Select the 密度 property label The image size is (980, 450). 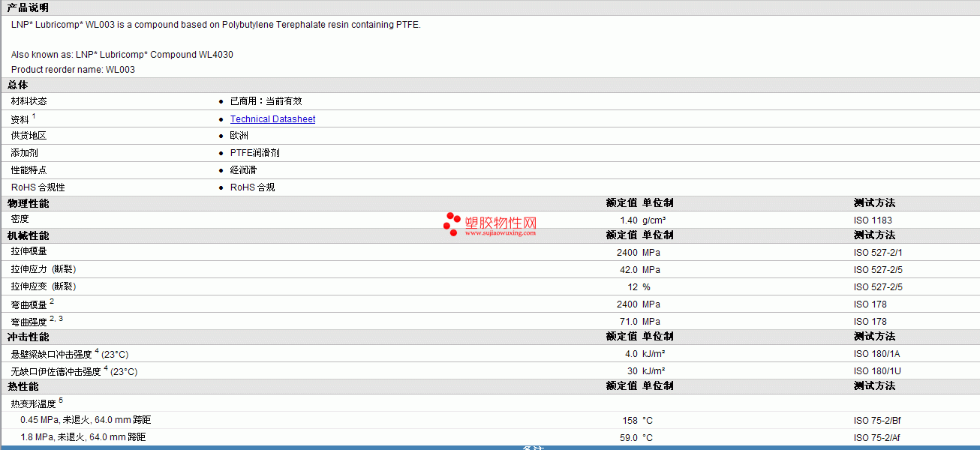click(x=20, y=219)
